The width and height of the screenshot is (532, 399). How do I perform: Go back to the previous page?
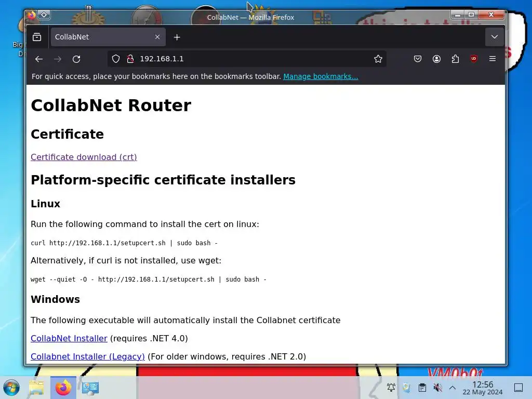coord(38,59)
